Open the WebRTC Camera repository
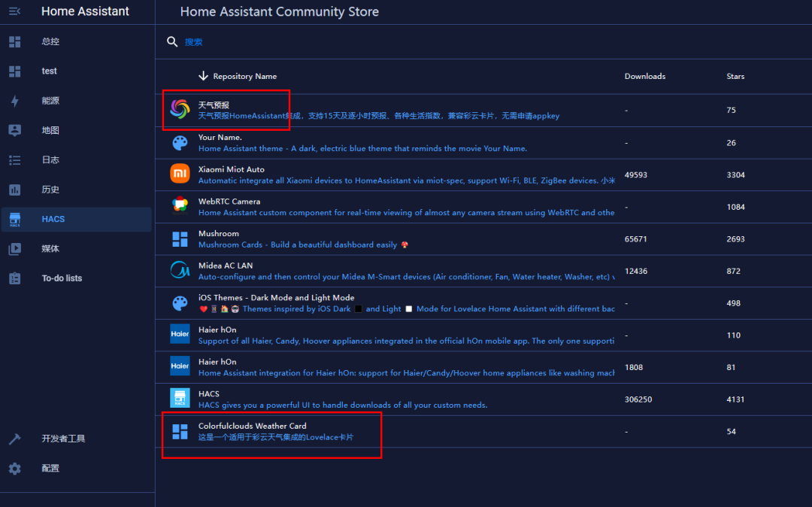This screenshot has height=507, width=812. click(229, 202)
